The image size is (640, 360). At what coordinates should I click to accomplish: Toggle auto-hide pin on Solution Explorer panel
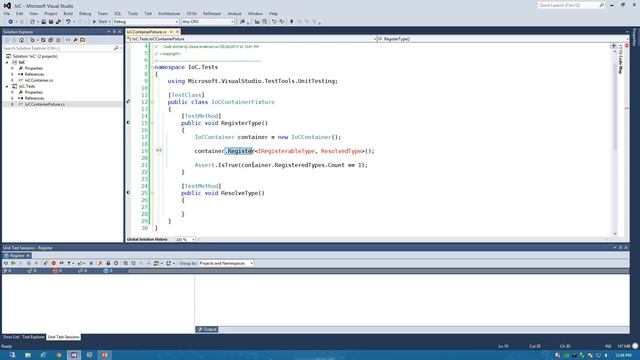click(114, 32)
